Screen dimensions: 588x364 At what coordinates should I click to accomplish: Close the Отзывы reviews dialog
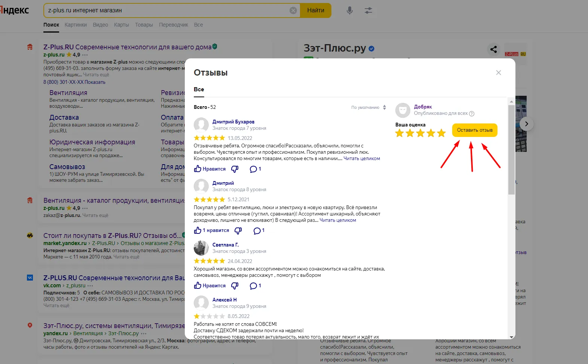499,73
